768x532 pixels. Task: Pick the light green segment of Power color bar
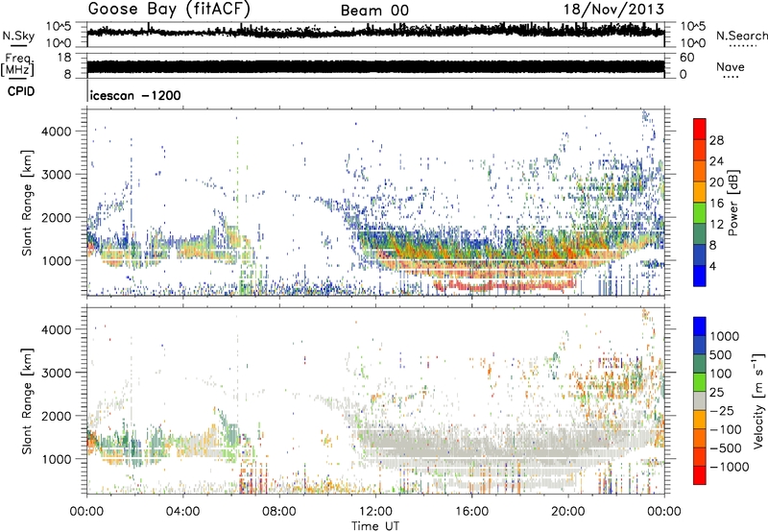point(700,212)
